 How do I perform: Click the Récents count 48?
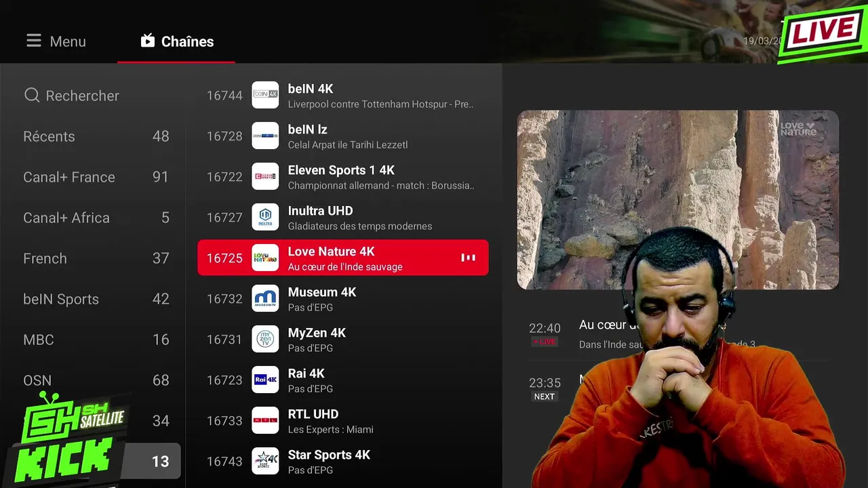(161, 136)
